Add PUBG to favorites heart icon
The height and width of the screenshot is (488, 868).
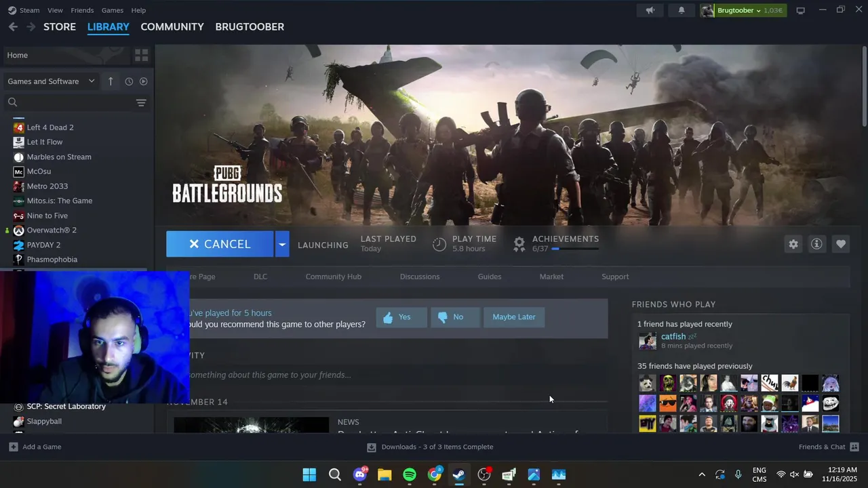(841, 244)
